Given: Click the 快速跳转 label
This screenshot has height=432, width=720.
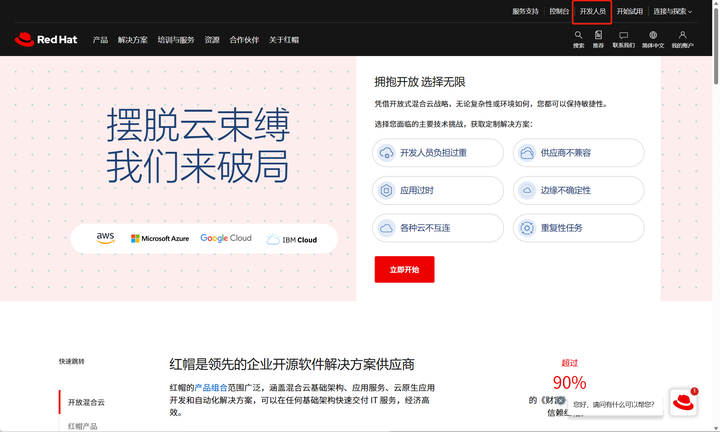Looking at the screenshot, I should [72, 361].
